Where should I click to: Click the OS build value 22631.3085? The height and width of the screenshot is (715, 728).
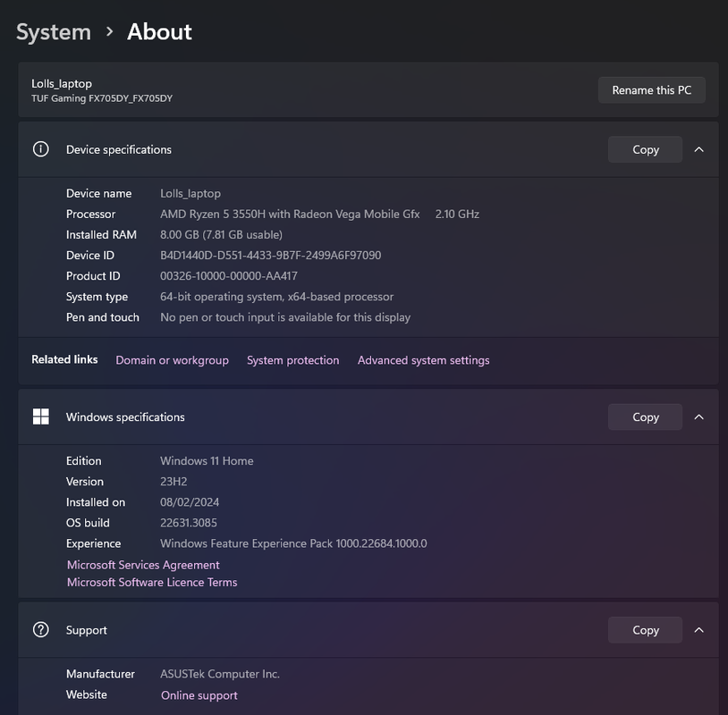pyautogui.click(x=189, y=523)
